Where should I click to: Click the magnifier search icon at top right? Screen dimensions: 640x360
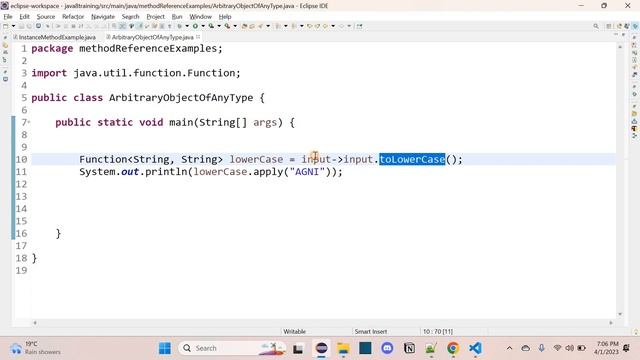coord(596,26)
